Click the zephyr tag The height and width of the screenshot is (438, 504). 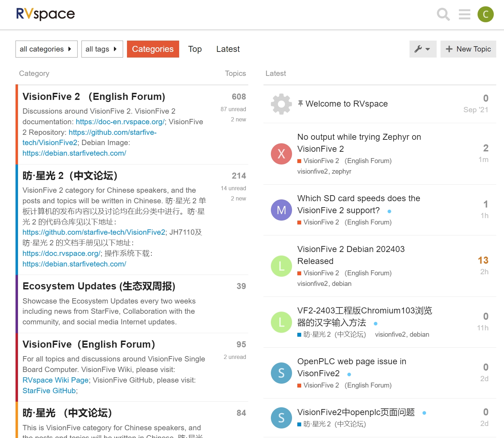[341, 172]
